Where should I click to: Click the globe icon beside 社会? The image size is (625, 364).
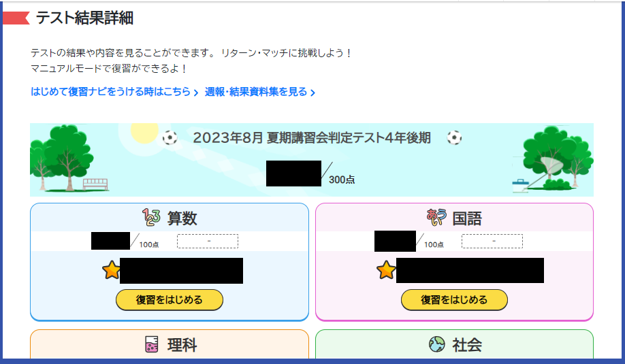point(437,344)
